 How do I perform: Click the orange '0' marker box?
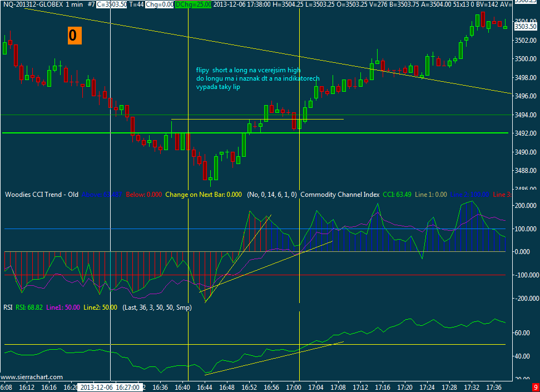75,36
